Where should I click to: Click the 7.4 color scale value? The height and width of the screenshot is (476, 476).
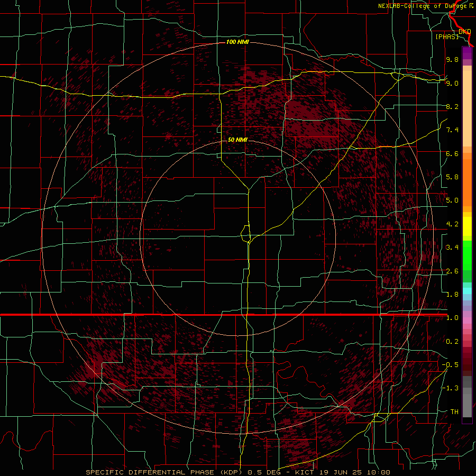pos(452,130)
